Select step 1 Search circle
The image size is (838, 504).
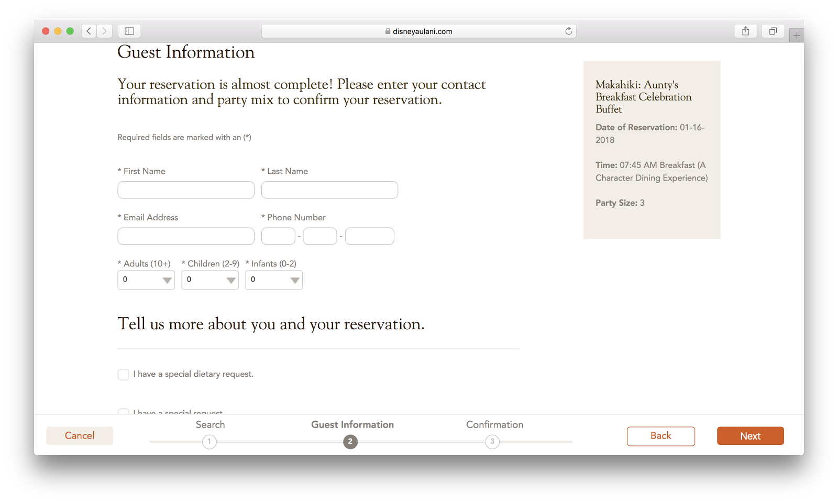pyautogui.click(x=210, y=442)
